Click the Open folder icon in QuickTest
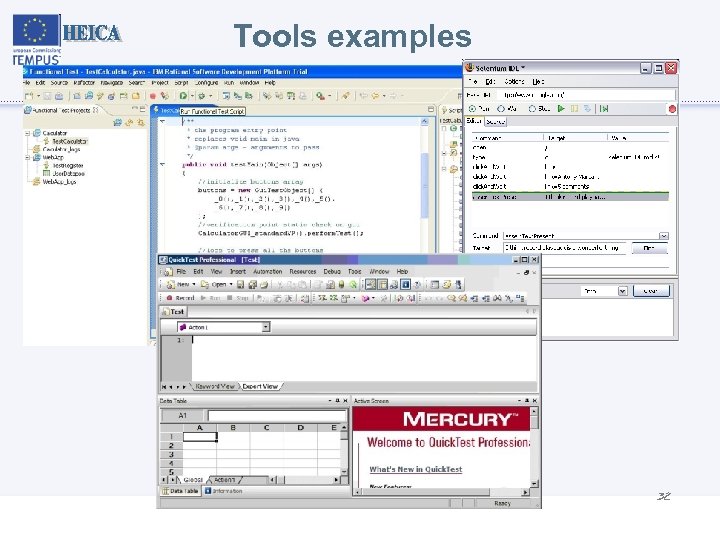Screen dimensions: 720x540 coord(205,285)
